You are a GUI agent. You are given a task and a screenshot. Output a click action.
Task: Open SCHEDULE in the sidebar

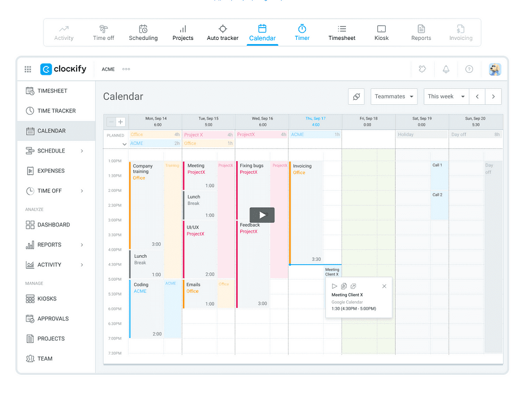pos(51,151)
